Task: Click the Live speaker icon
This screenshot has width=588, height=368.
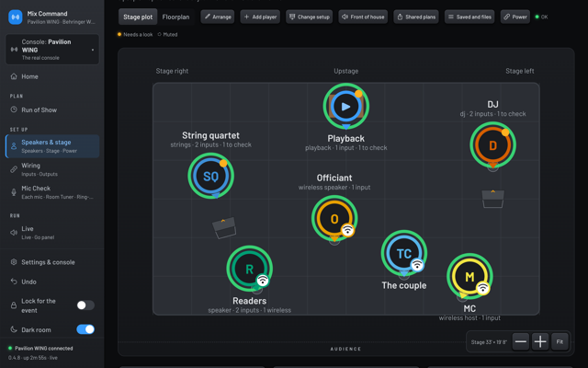Action: point(14,233)
